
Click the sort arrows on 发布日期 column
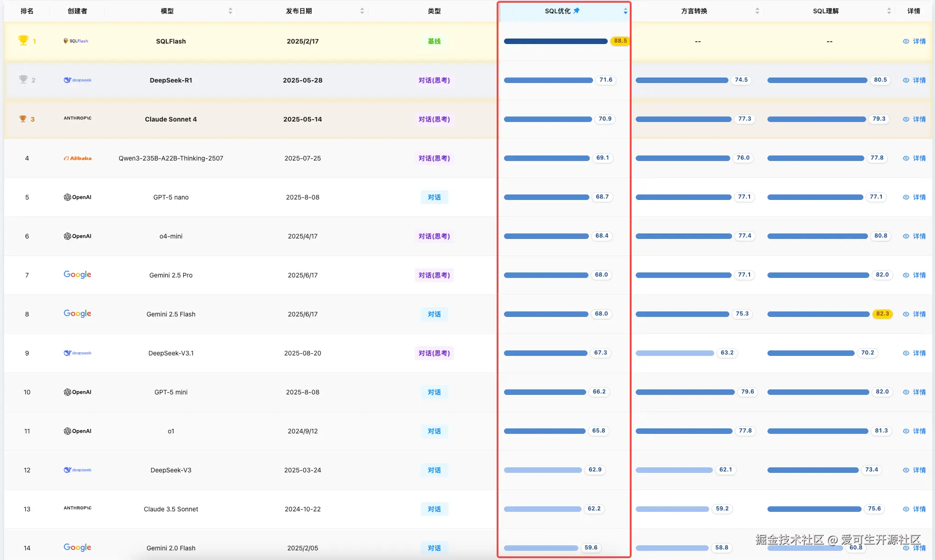[x=362, y=10]
